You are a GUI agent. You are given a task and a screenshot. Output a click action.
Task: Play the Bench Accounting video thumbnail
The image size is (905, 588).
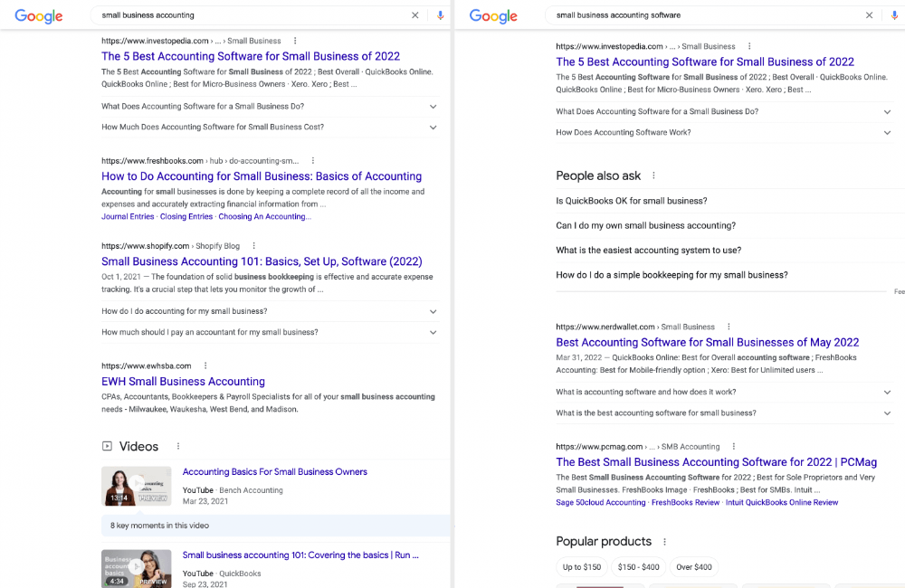click(137, 486)
